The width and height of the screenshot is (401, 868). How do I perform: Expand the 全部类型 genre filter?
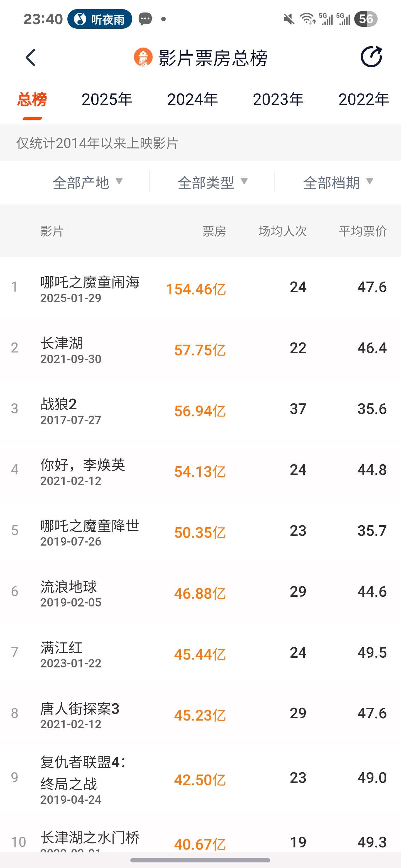[x=213, y=182]
